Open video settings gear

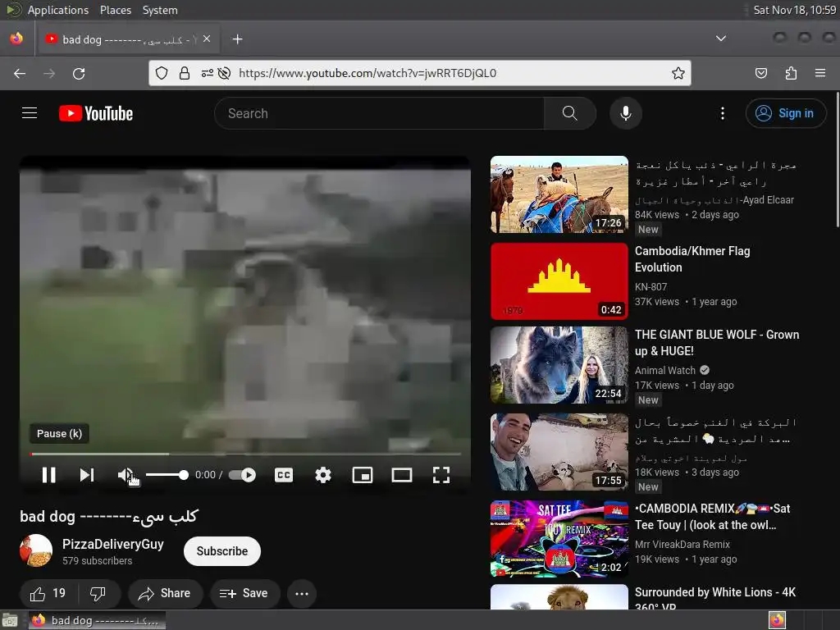click(323, 475)
